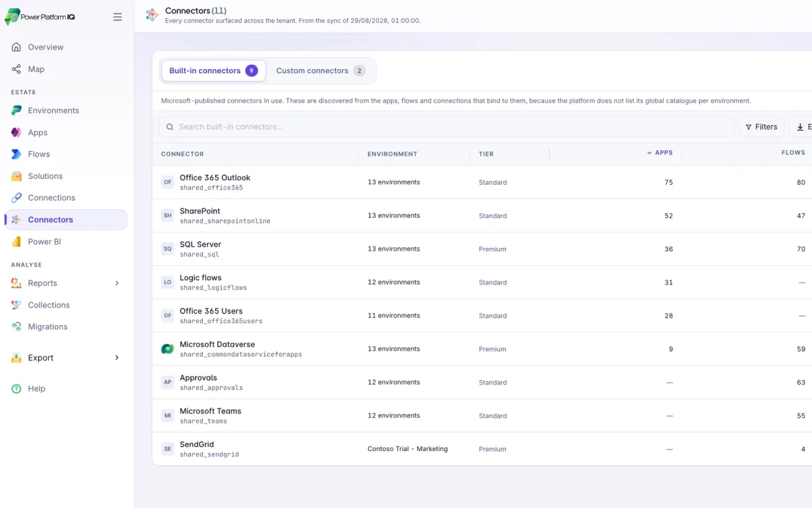Screen dimensions: 812x508
Task: Click shared_commondataserviceforapps identifier text
Action: [241, 355]
